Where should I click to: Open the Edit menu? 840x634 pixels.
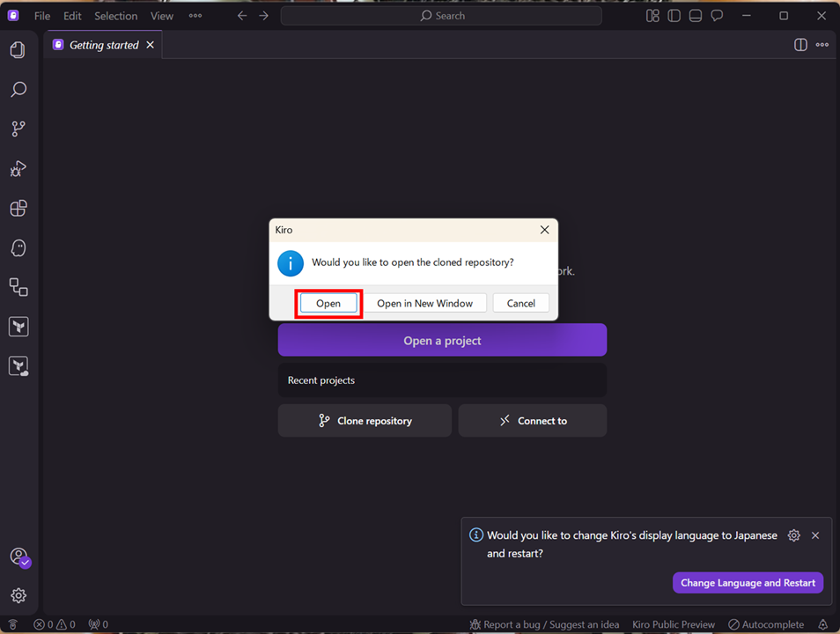pyautogui.click(x=72, y=16)
